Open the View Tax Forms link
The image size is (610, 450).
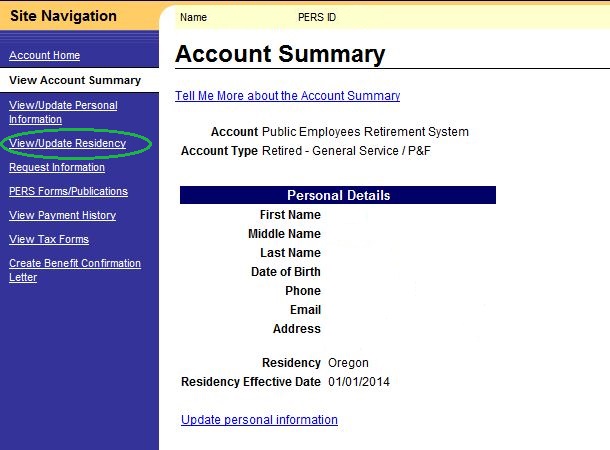pyautogui.click(x=48, y=240)
